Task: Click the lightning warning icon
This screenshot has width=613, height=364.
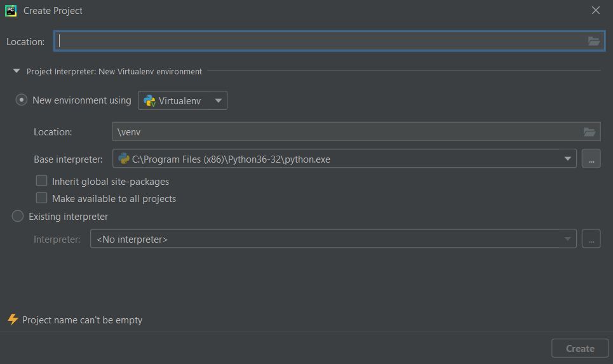Action: coord(13,320)
